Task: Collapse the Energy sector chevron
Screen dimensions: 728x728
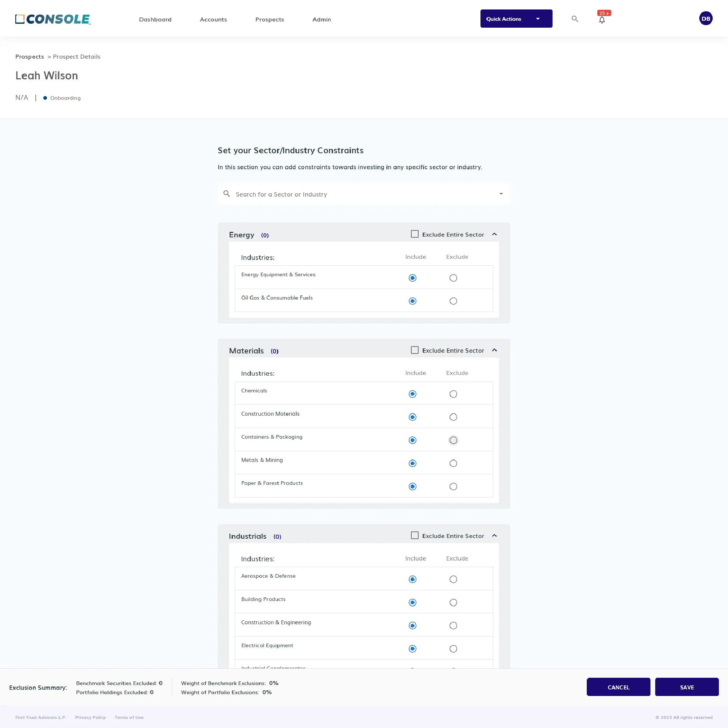Action: [494, 234]
